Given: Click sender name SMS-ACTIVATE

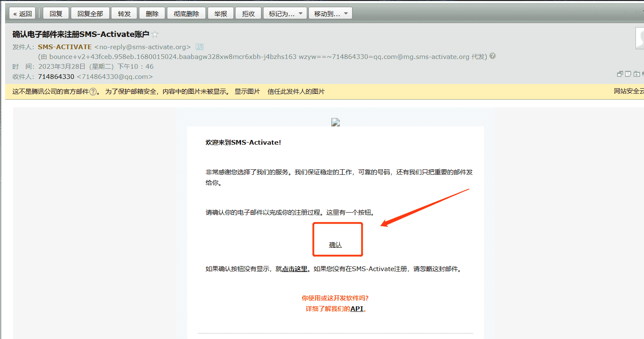Looking at the screenshot, I should 65,47.
